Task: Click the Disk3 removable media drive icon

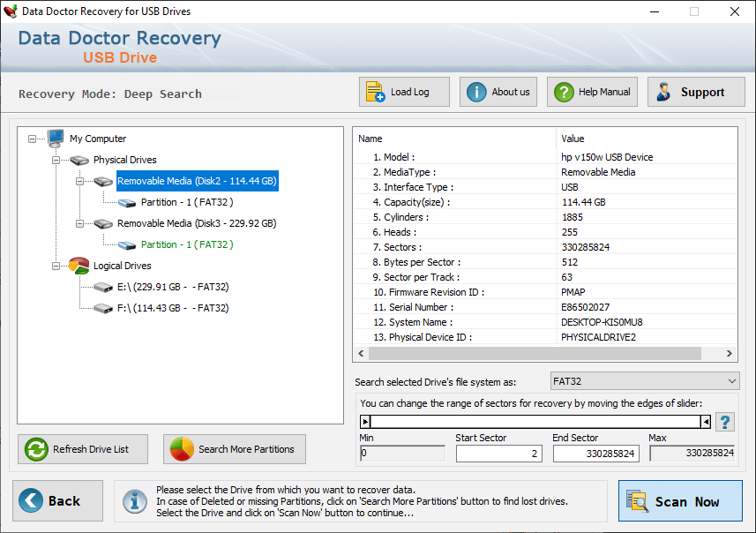Action: pyautogui.click(x=103, y=224)
